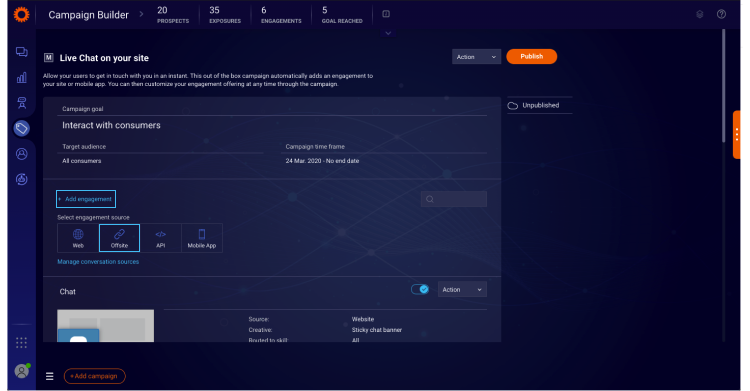Open the users profile sidebar icon
Viewport: 750px width, 391px height.
[22, 154]
